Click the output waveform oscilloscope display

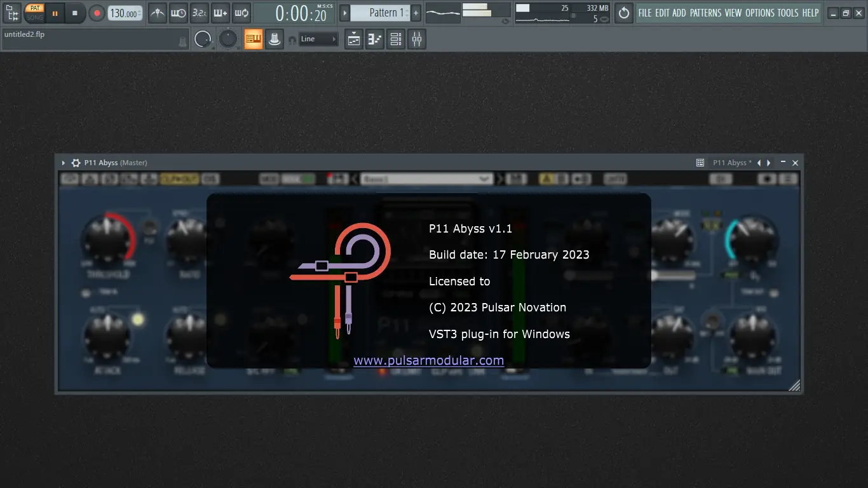(x=442, y=13)
